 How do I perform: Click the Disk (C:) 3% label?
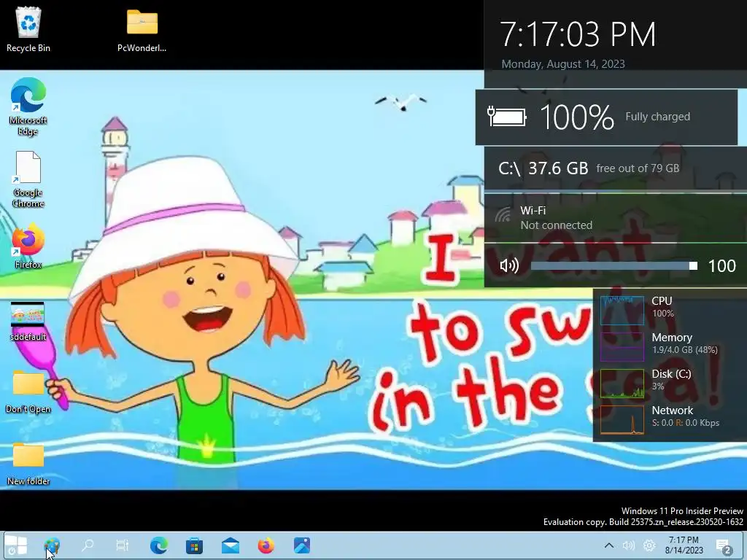pos(671,379)
